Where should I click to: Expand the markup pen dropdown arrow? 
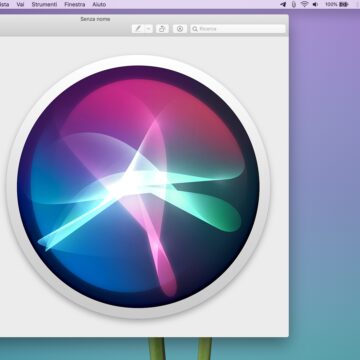[x=149, y=29]
